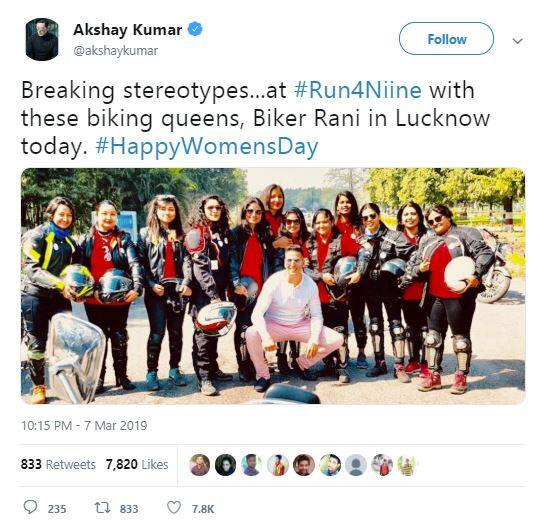Open the second liker's dark avatar
This screenshot has width=549, height=523.
(x=225, y=465)
